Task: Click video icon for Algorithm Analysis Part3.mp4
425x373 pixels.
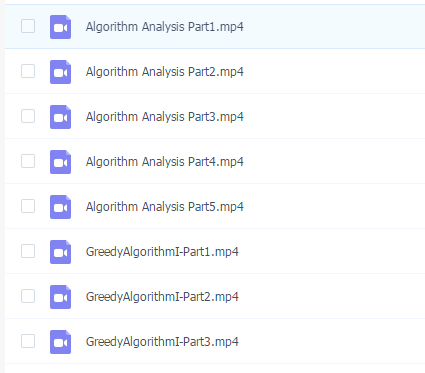Action: [60, 117]
